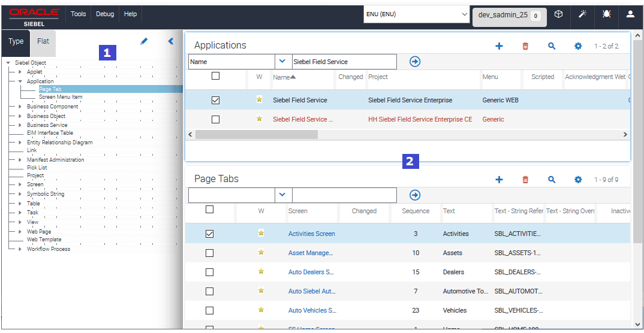
Task: Open the bug debug icon in header
Action: 606,14
